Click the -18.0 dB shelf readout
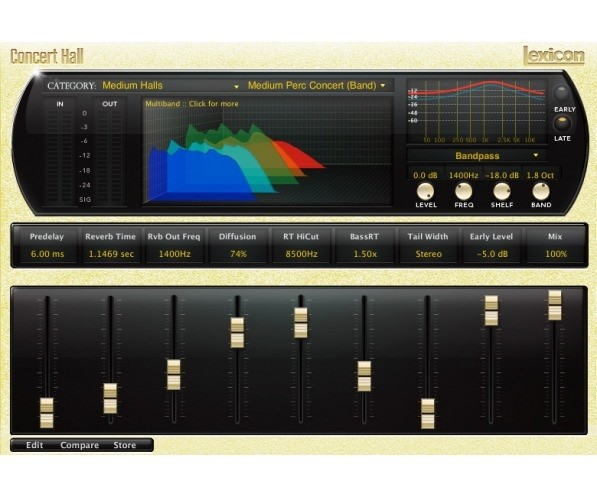Image resolution: width=597 pixels, height=497 pixels. click(502, 175)
